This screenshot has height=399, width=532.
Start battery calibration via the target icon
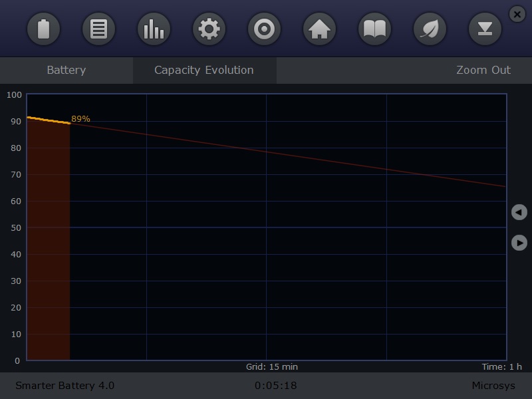tap(264, 29)
